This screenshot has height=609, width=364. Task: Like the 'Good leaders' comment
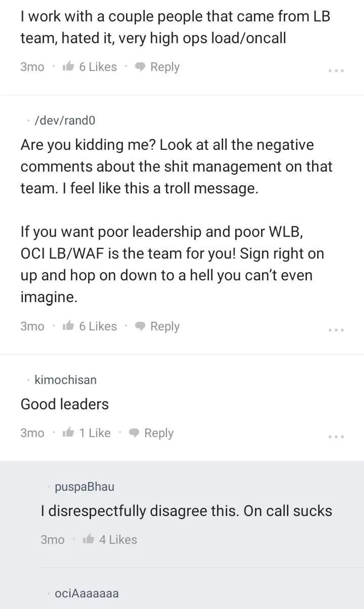[x=68, y=433]
